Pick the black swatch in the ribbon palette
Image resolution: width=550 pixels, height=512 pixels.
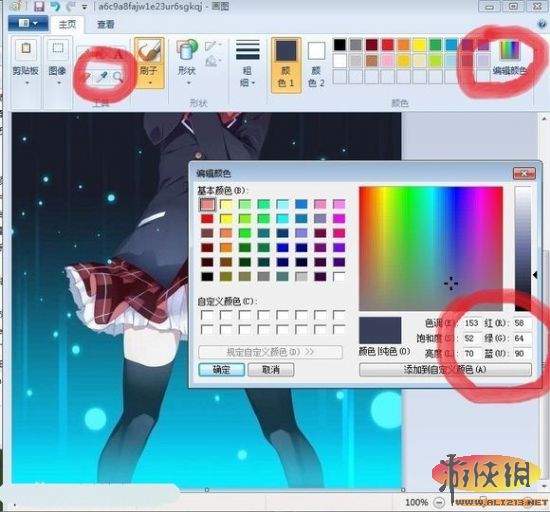click(340, 45)
